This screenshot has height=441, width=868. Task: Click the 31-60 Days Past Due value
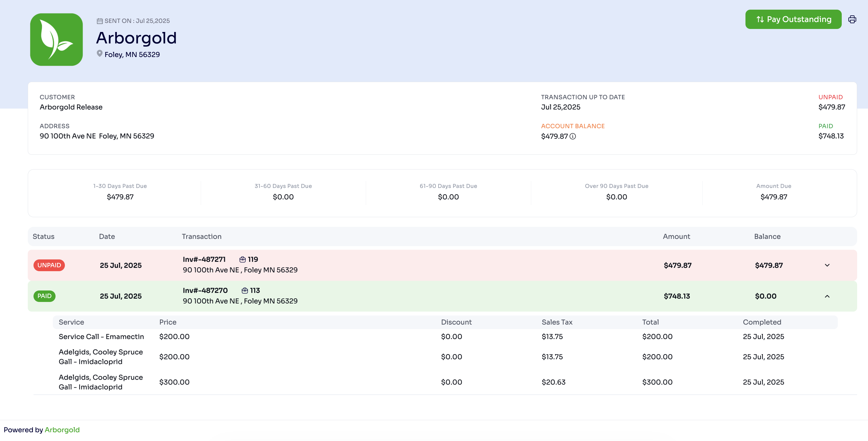tap(283, 197)
